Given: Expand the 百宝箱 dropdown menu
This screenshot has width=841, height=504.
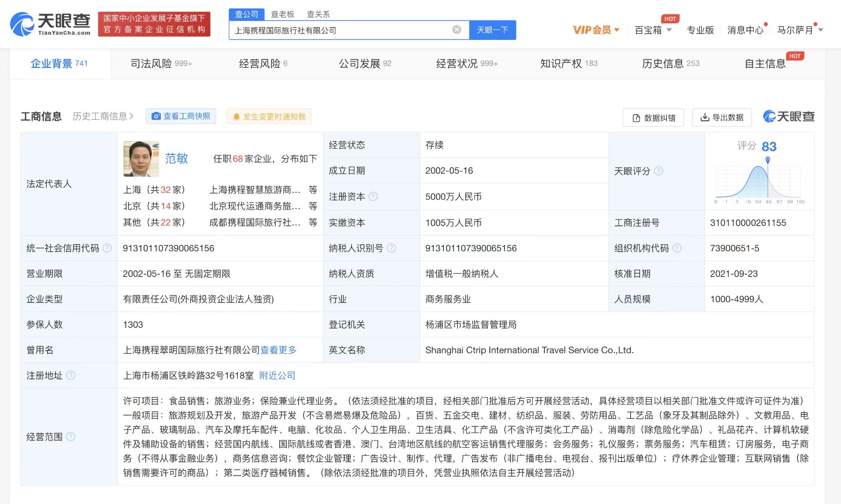Looking at the screenshot, I should 653,30.
